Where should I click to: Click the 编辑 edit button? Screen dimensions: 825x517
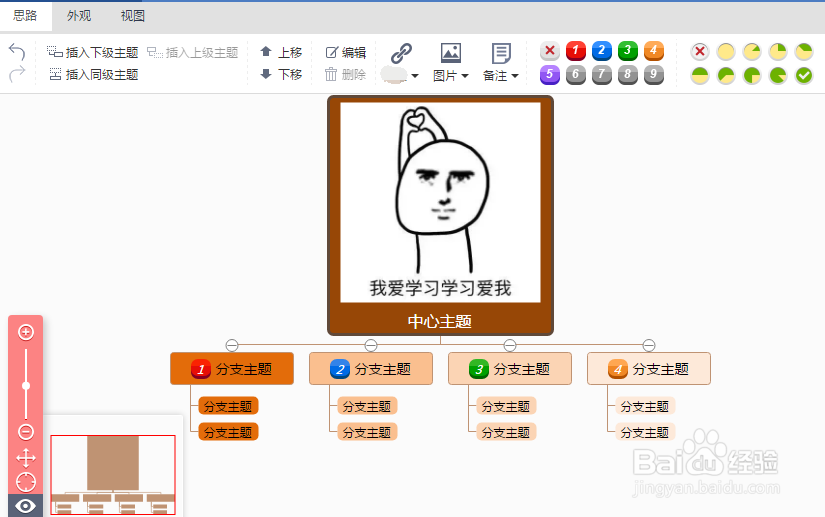(x=346, y=52)
